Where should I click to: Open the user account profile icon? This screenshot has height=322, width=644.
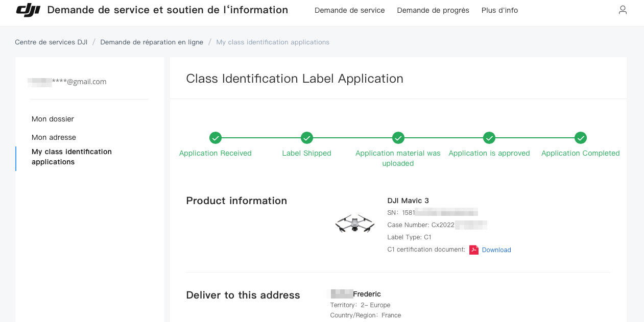[x=623, y=10]
